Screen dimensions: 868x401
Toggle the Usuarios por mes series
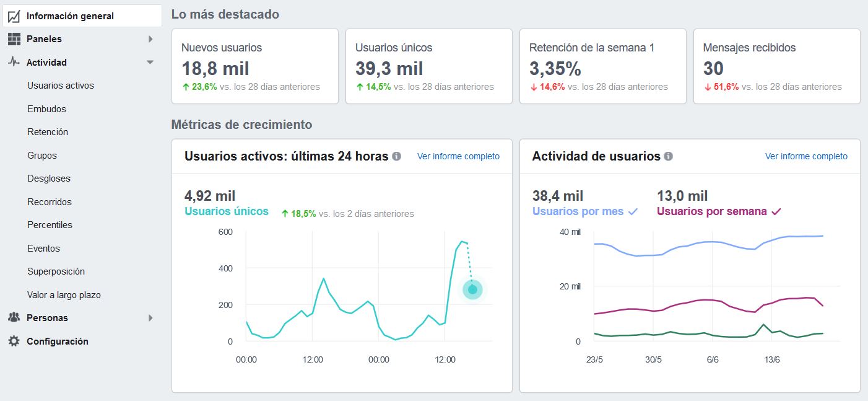click(x=584, y=211)
